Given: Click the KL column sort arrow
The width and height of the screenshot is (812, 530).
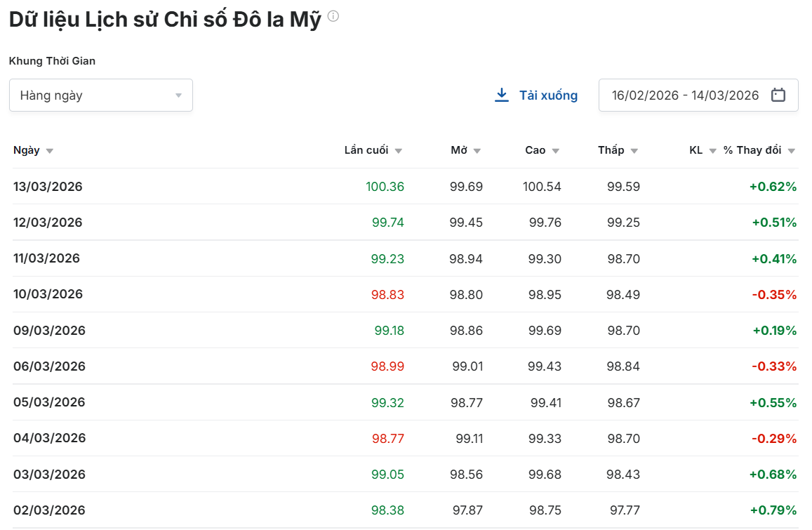Looking at the screenshot, I should pyautogui.click(x=713, y=151).
